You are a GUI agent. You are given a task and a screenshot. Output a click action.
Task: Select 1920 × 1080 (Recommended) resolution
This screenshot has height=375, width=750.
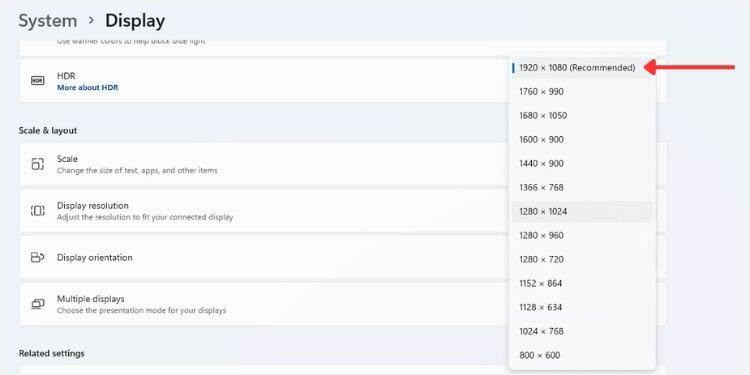coord(582,68)
